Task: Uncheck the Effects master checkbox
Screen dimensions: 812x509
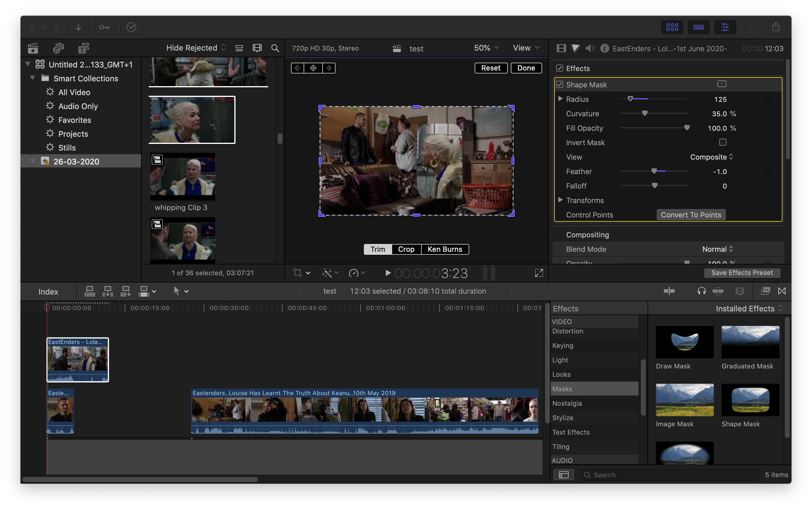Action: coord(560,68)
